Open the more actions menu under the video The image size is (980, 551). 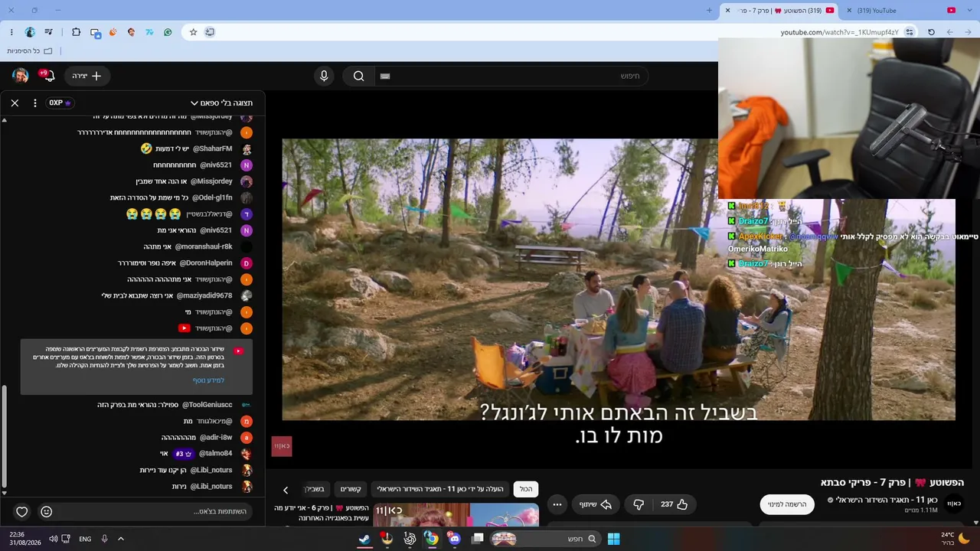pos(557,504)
